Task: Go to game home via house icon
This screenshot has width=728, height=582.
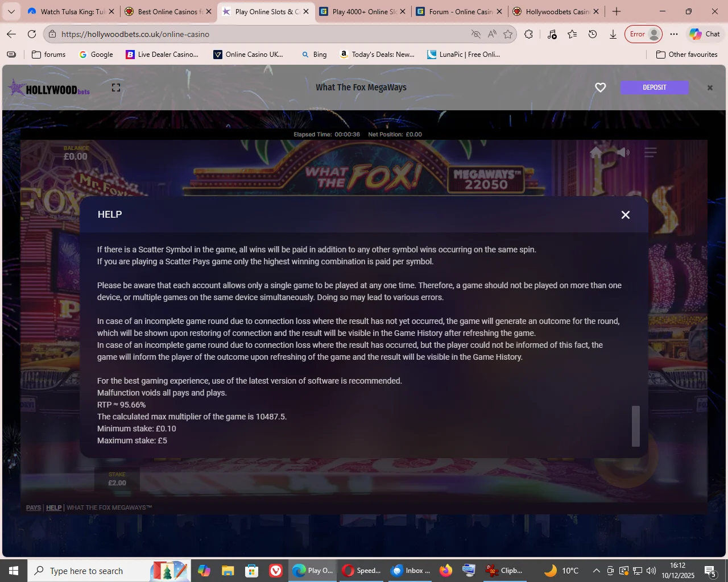Action: click(596, 152)
